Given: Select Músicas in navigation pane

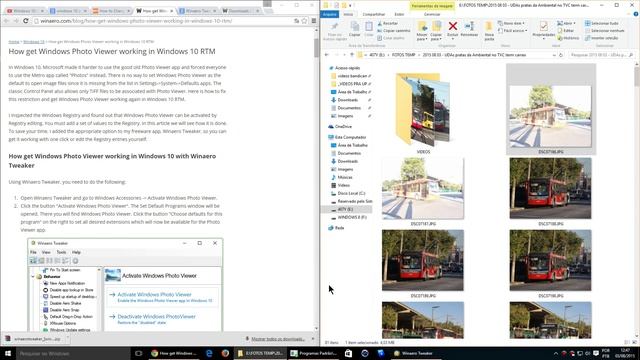Looking at the screenshot, I should click(345, 177).
